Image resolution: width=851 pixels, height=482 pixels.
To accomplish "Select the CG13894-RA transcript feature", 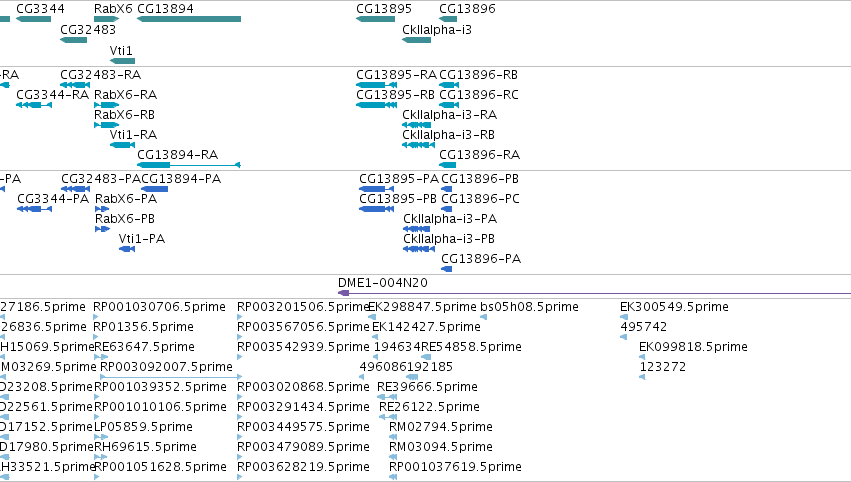I will tap(189, 165).
